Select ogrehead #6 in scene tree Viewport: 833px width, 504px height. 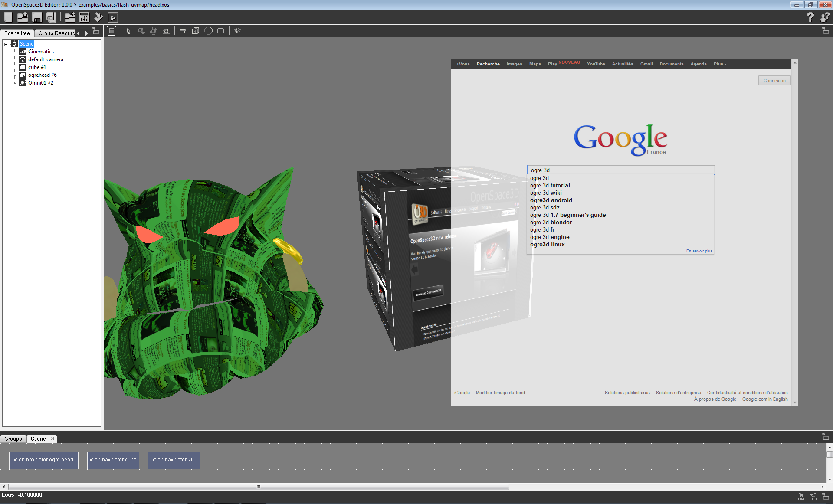coord(42,75)
